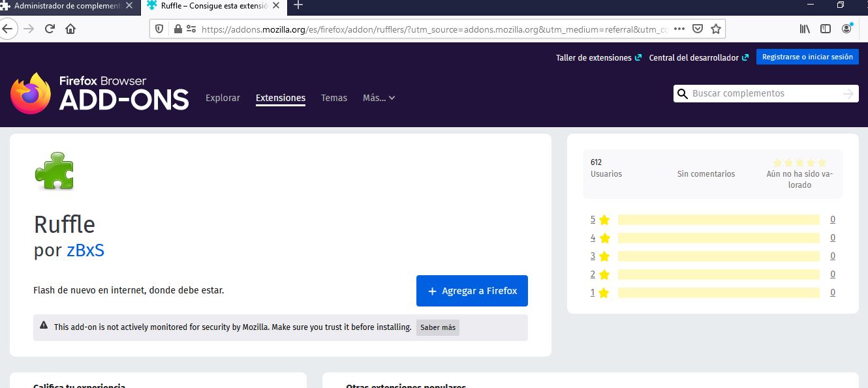Click Registrarse o iniciar sesión button
The height and width of the screenshot is (388, 868).
click(x=807, y=57)
